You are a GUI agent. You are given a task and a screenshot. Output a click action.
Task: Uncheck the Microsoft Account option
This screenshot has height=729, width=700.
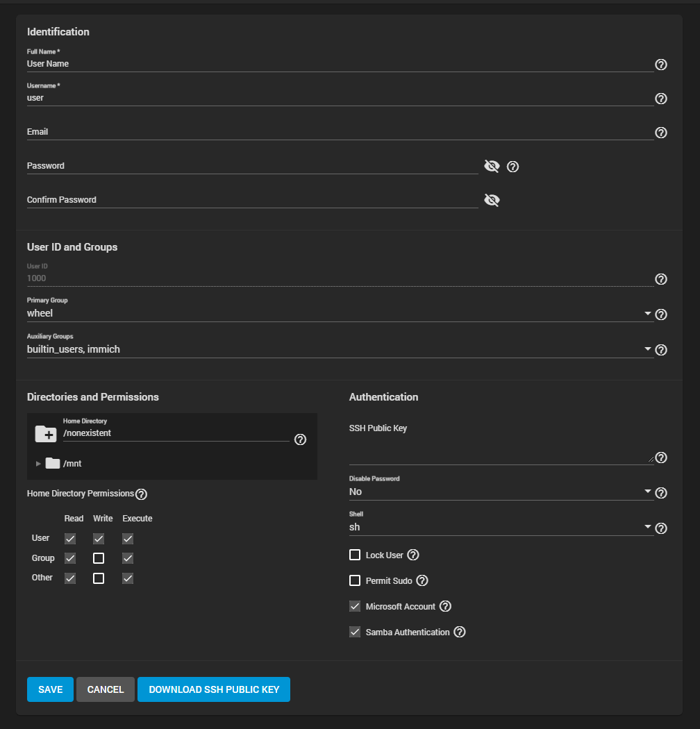(355, 605)
